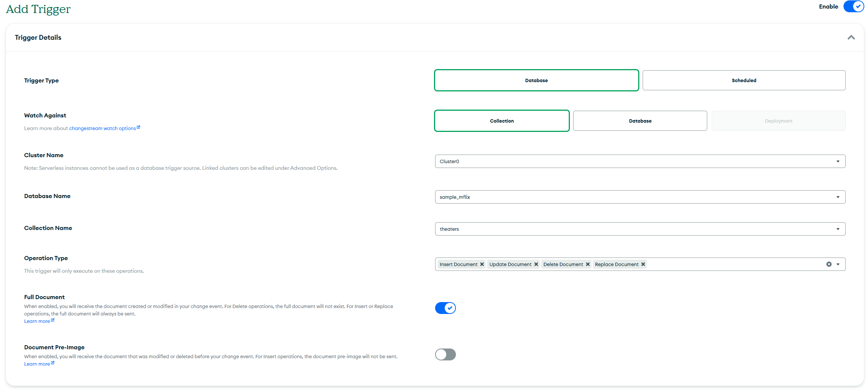The image size is (868, 392).
Task: Remove the Insert Document tag
Action: coord(482,264)
